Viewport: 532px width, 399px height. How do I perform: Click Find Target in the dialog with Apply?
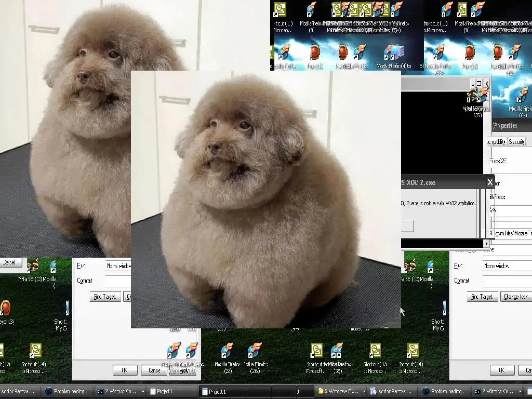point(105,297)
